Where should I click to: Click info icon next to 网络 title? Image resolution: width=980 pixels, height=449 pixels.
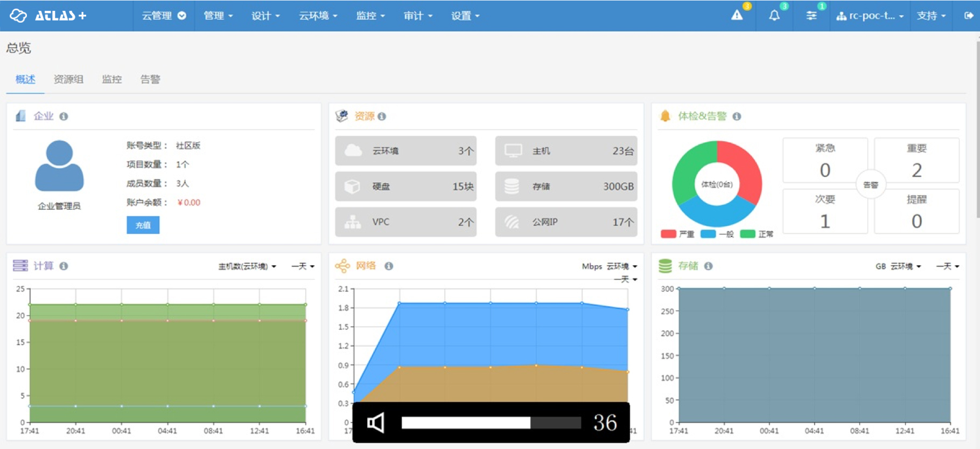click(389, 266)
